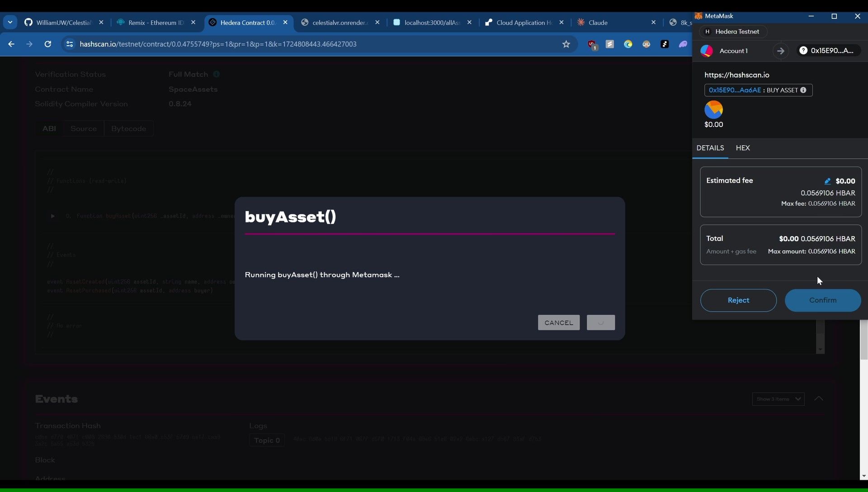Screen dimensions: 868x492
Task: Reload the hashscan page
Action: click(x=47, y=44)
